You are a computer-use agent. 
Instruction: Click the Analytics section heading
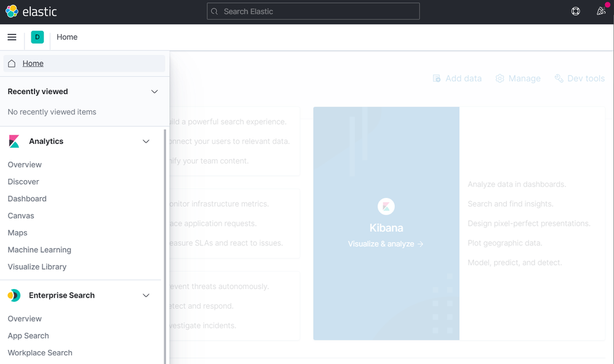46,141
